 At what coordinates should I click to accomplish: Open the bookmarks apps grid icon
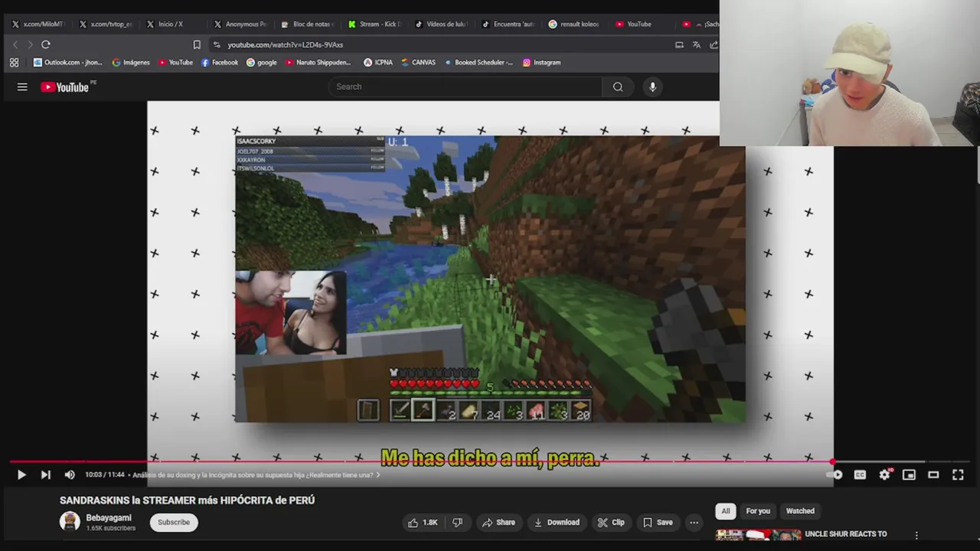click(x=14, y=63)
